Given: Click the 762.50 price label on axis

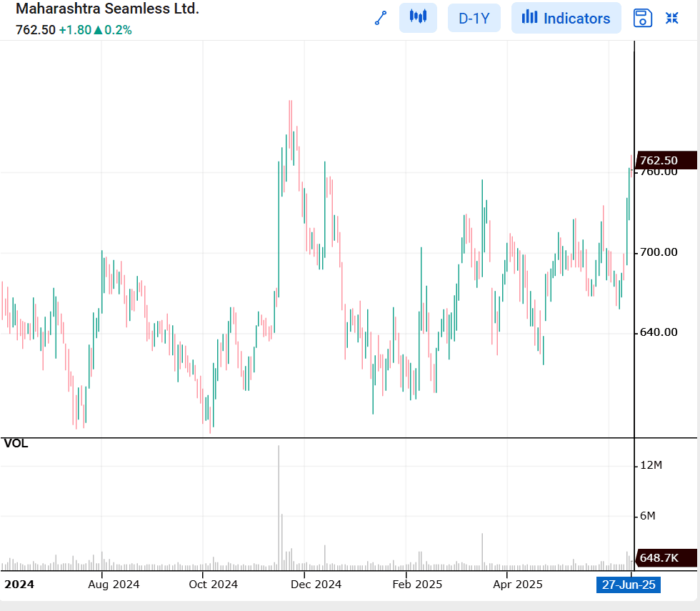Looking at the screenshot, I should [x=666, y=160].
